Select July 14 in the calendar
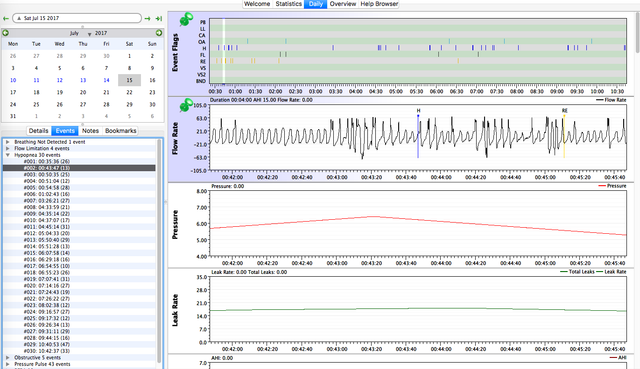Image resolution: width=640 pixels, height=369 pixels. (106, 80)
